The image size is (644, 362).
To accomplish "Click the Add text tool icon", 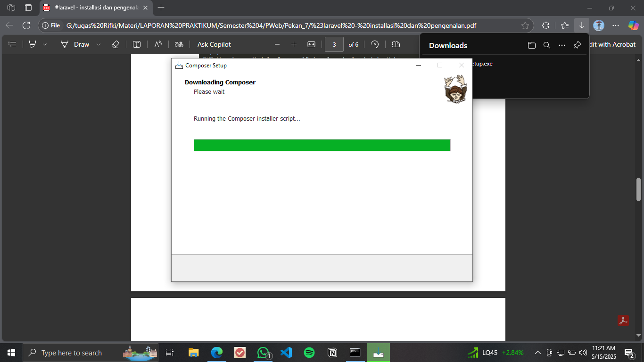I will coord(137,44).
